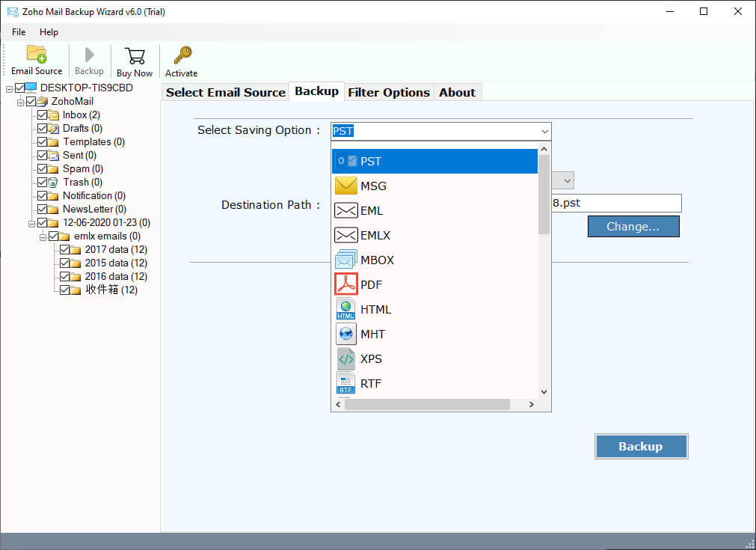
Task: Switch to Select Email Source tab
Action: click(226, 92)
